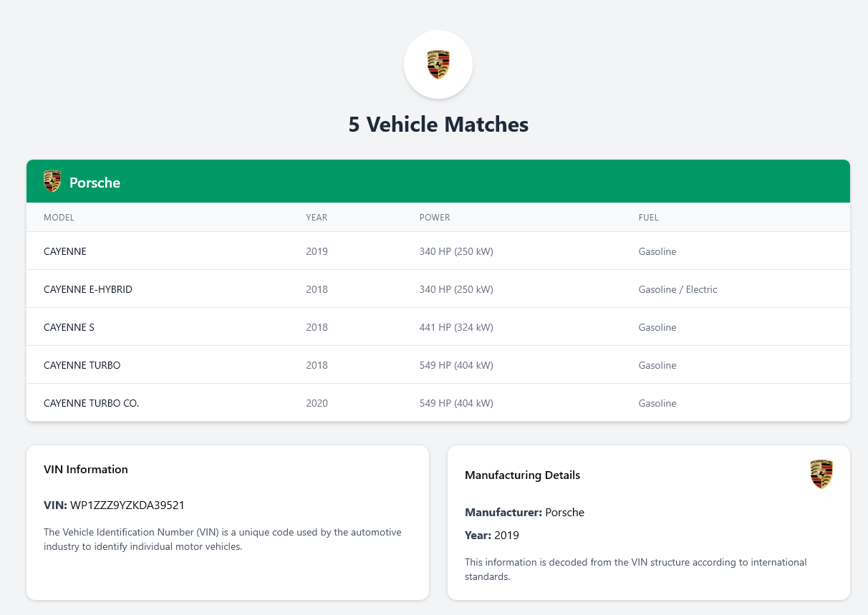Click the VIN description paragraph
This screenshot has width=868, height=615.
[223, 540]
